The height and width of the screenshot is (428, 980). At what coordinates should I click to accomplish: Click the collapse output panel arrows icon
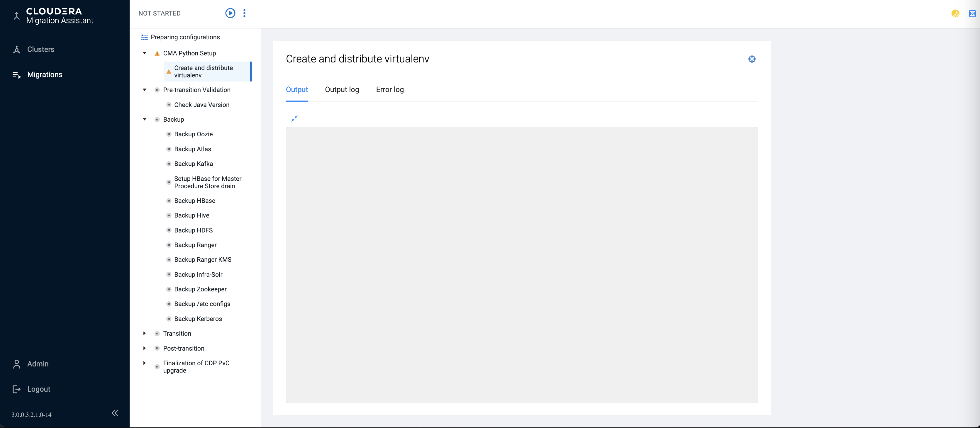[294, 119]
